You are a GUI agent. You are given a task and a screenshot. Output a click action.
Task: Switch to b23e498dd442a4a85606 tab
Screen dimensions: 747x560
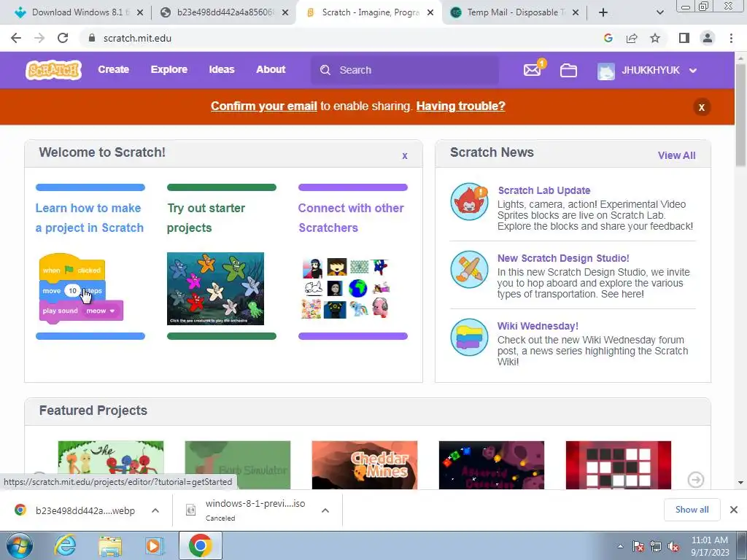pos(224,12)
